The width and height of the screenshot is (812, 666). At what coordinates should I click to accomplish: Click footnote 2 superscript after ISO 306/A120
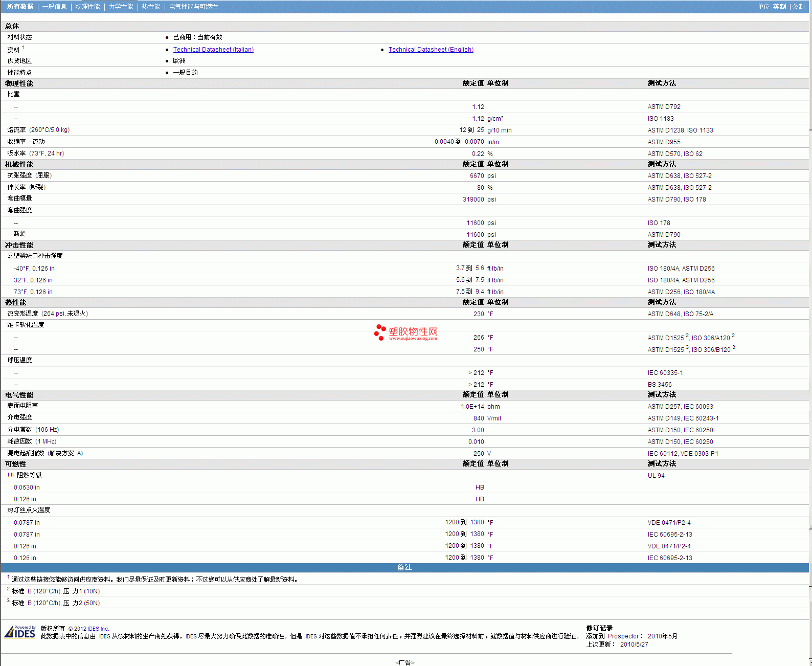(733, 336)
